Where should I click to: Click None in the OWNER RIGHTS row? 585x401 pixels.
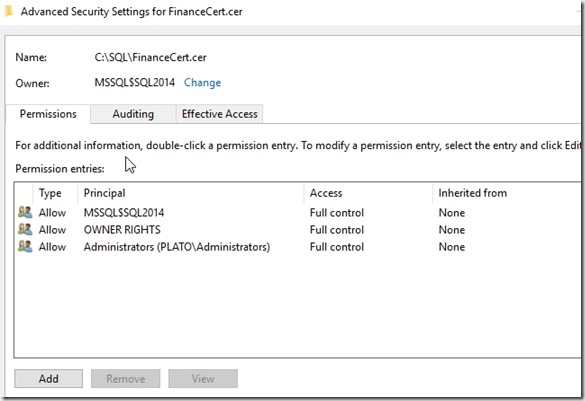[x=452, y=230]
